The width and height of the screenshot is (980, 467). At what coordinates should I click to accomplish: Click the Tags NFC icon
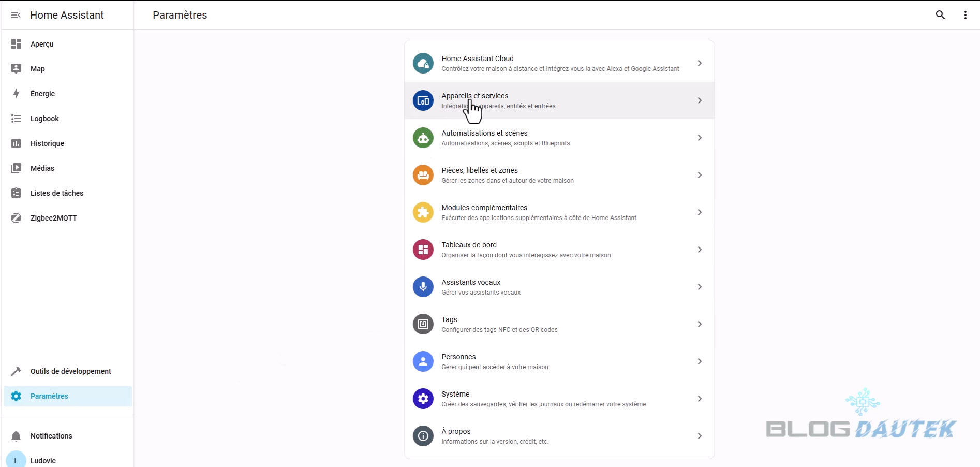423,324
